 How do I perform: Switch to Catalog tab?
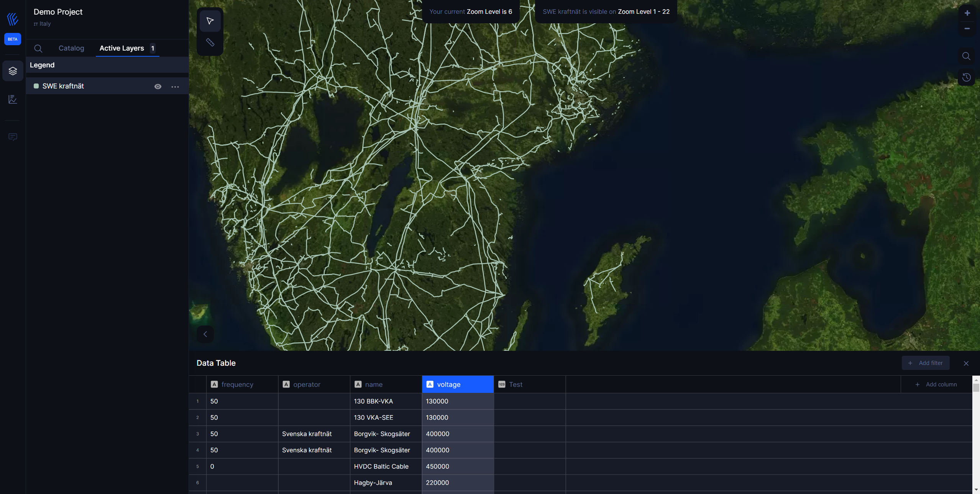tap(71, 48)
